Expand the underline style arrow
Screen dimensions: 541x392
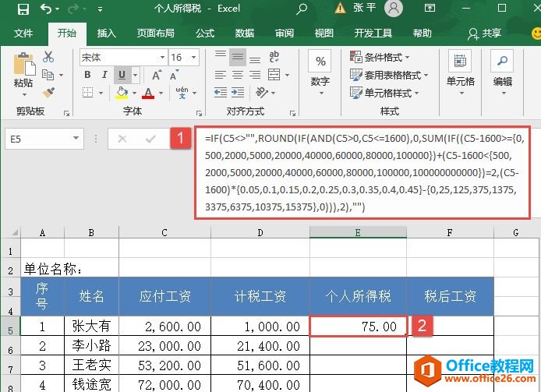(136, 75)
